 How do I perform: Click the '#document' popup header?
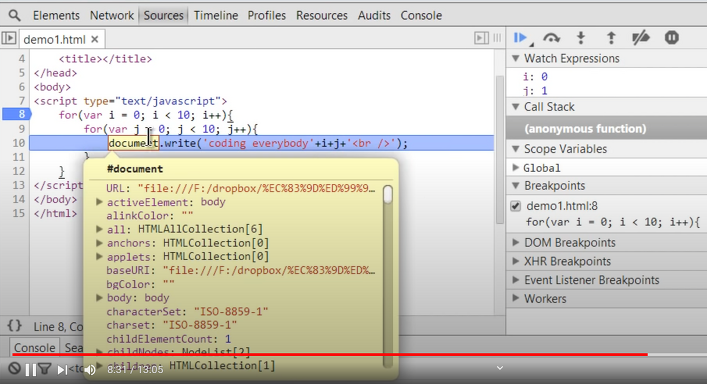(x=135, y=169)
